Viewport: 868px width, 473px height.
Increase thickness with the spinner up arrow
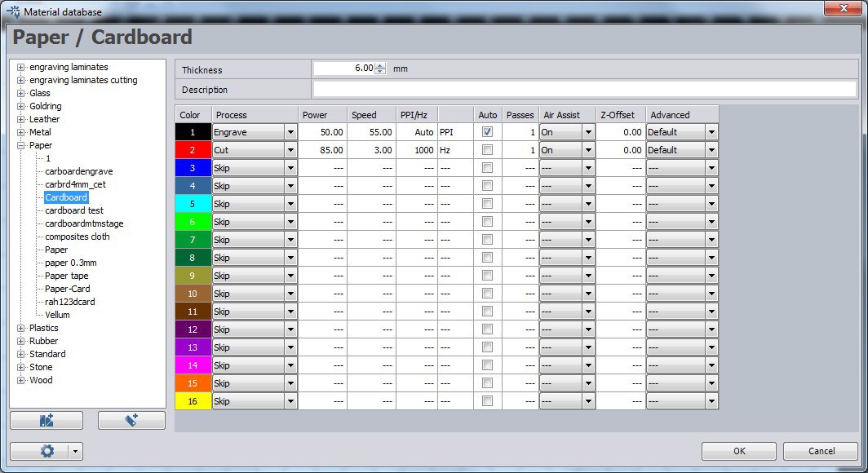(x=380, y=66)
